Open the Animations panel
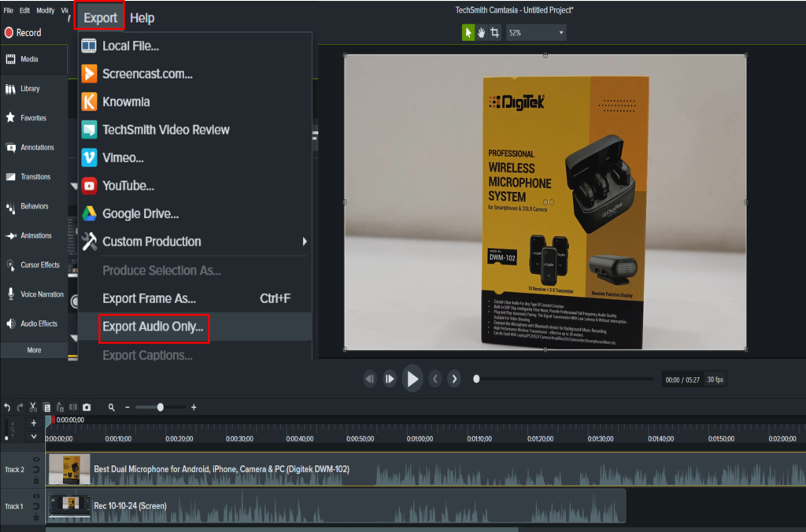Viewport: 806px width, 532px height. (33, 235)
